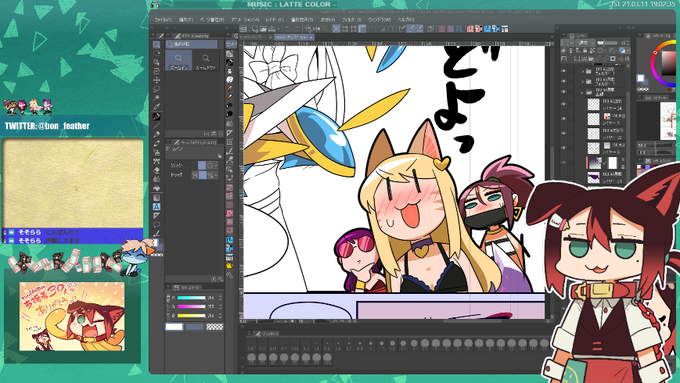
Task: Click the Open file folder icon
Action: tap(263, 29)
